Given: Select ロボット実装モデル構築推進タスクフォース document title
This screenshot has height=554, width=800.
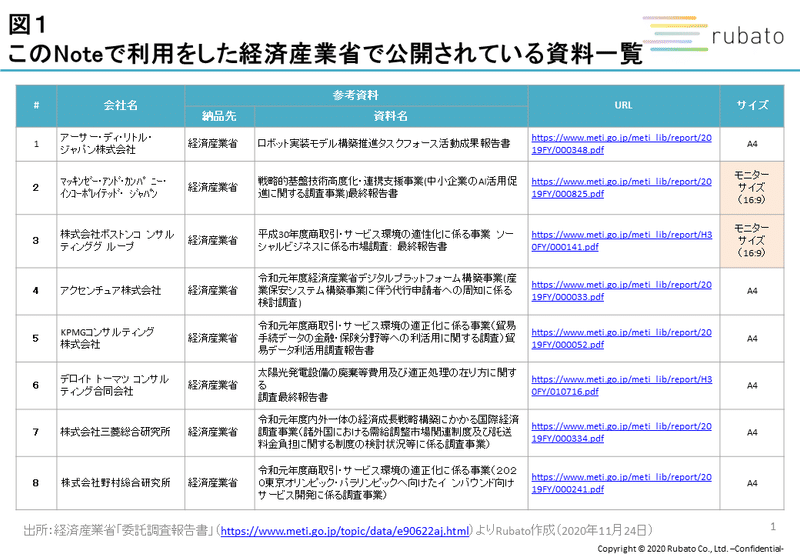Looking at the screenshot, I should tap(391, 144).
